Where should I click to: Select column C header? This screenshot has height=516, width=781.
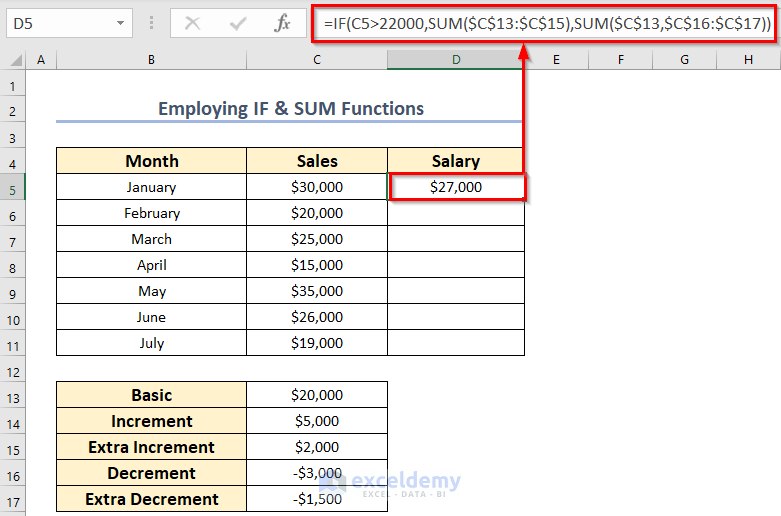(x=317, y=60)
